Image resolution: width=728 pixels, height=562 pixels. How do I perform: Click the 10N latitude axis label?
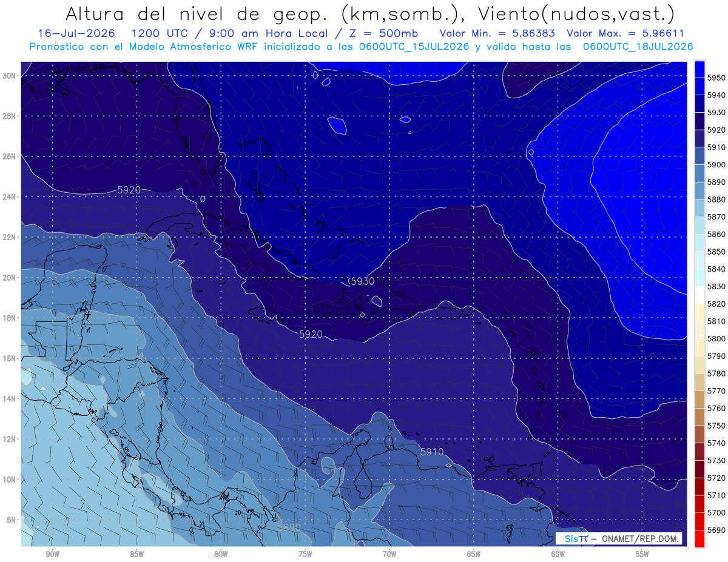pyautogui.click(x=9, y=480)
